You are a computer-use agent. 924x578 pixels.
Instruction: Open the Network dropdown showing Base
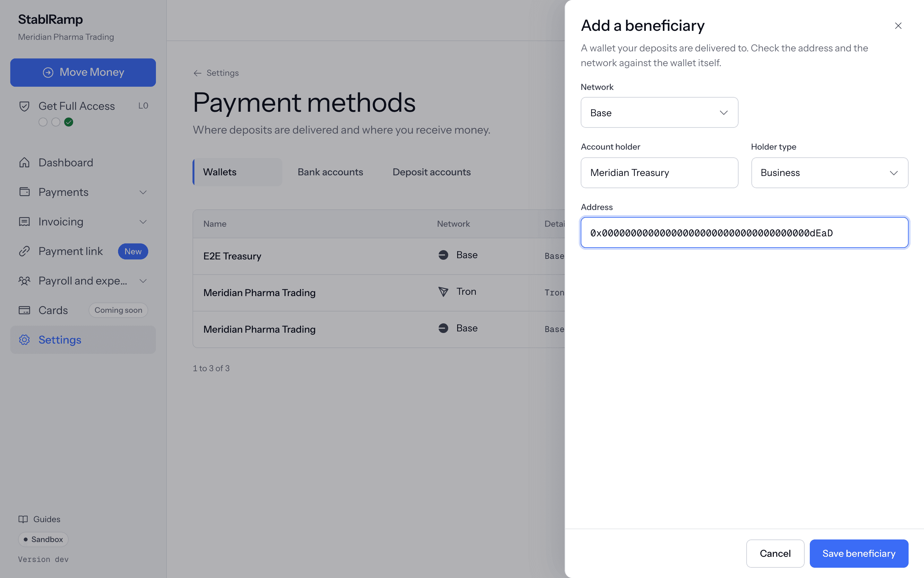tap(659, 112)
